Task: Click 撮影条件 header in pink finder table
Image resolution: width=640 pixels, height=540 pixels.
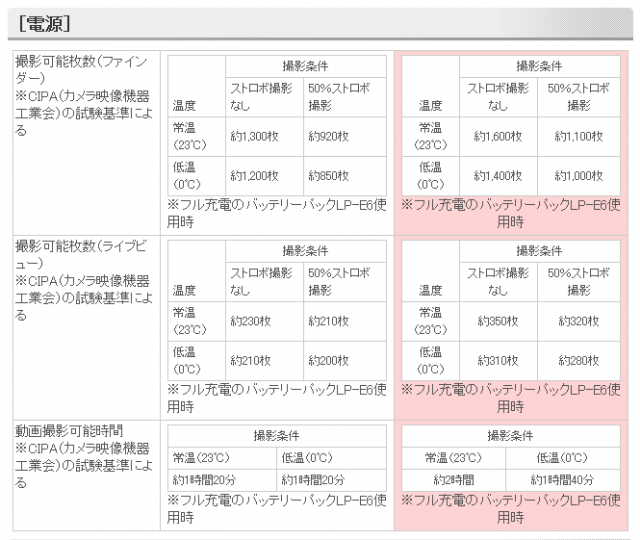Action: point(539,66)
